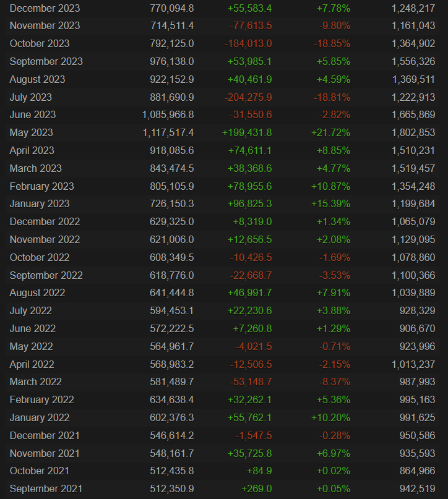Click percent gain +5.85%

(x=334, y=61)
